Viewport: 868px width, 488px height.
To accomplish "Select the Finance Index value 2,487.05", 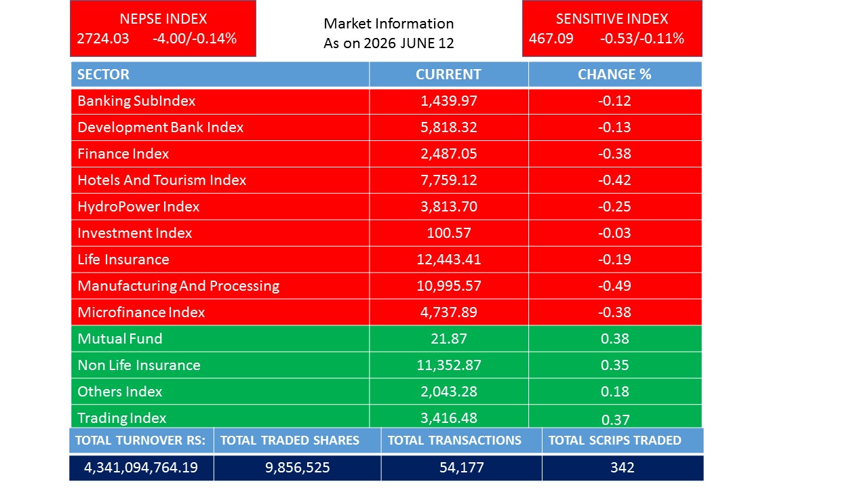I will 448,154.
